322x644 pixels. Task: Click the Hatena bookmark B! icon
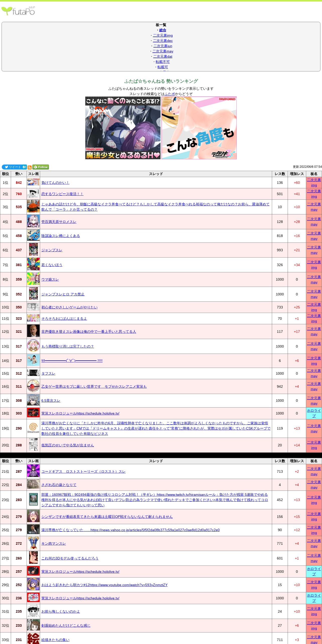pos(24,167)
